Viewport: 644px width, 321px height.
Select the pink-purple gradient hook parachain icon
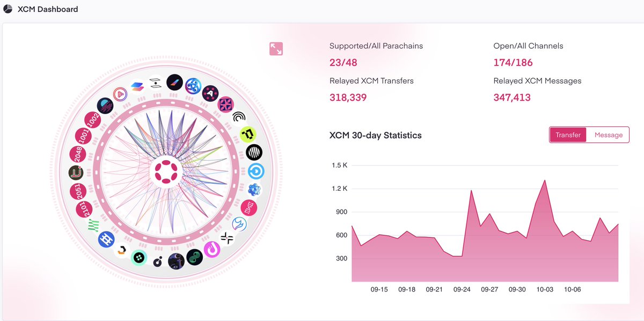211,249
